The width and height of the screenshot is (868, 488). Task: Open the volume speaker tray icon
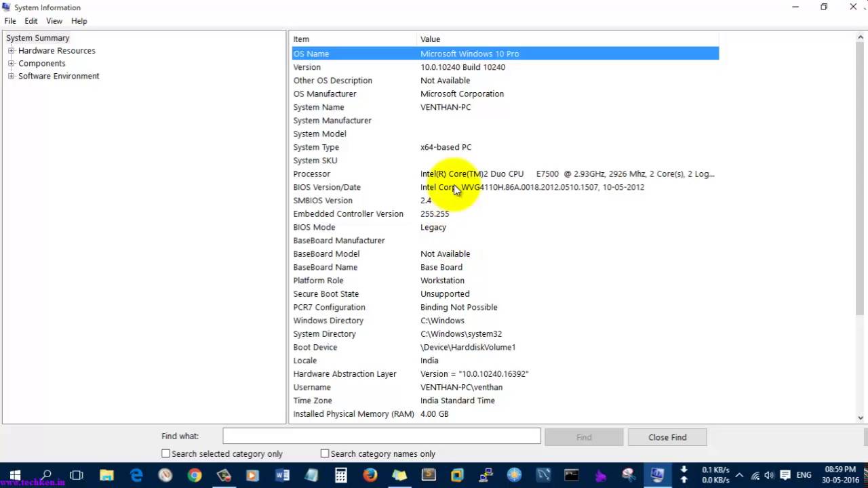(x=769, y=475)
